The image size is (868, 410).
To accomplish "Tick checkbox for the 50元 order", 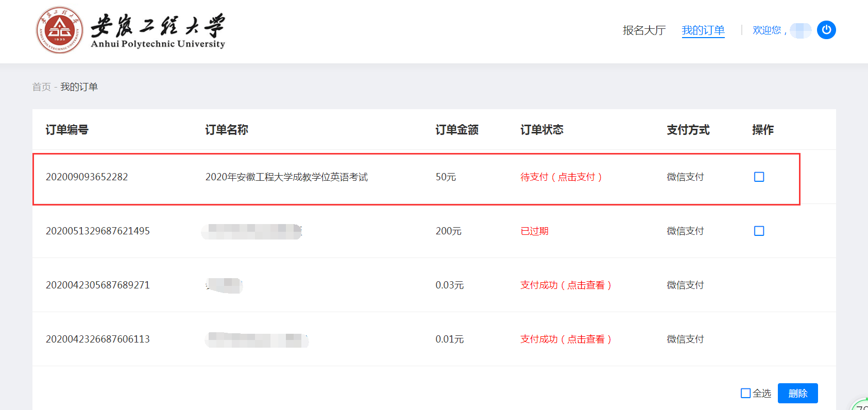I will 759,177.
